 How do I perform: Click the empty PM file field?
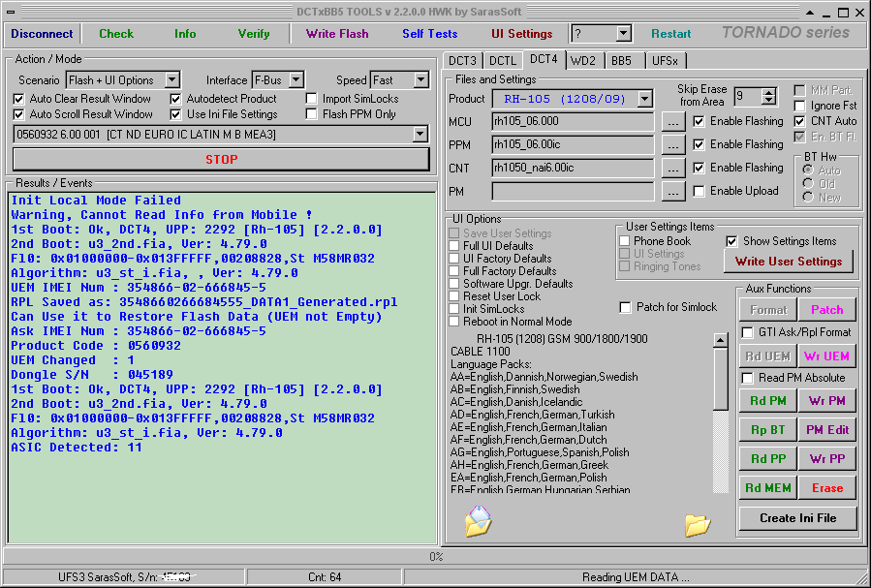(573, 192)
